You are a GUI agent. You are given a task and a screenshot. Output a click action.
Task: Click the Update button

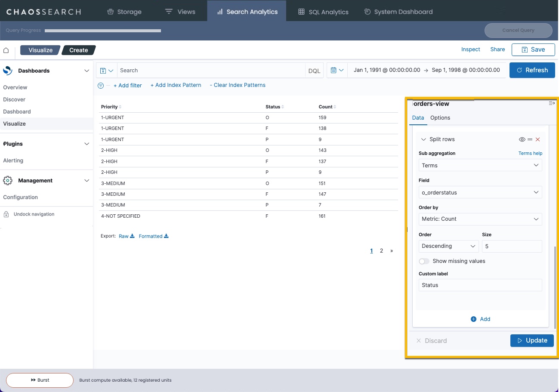click(532, 340)
